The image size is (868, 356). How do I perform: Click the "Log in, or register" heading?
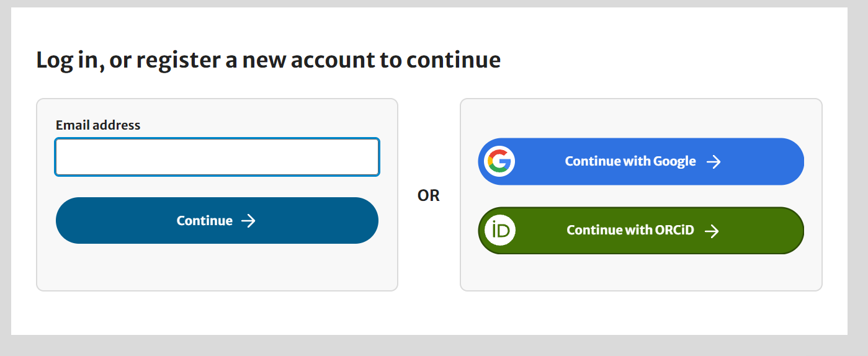coord(268,60)
